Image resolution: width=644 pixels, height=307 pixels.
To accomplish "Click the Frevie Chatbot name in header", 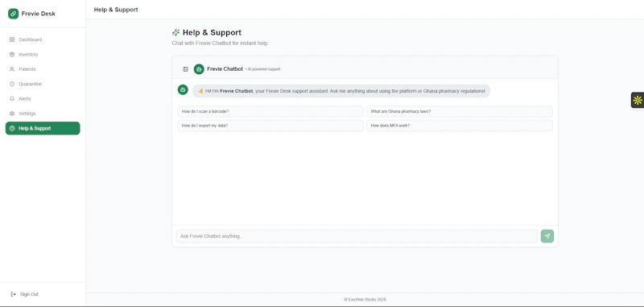I will pyautogui.click(x=225, y=69).
